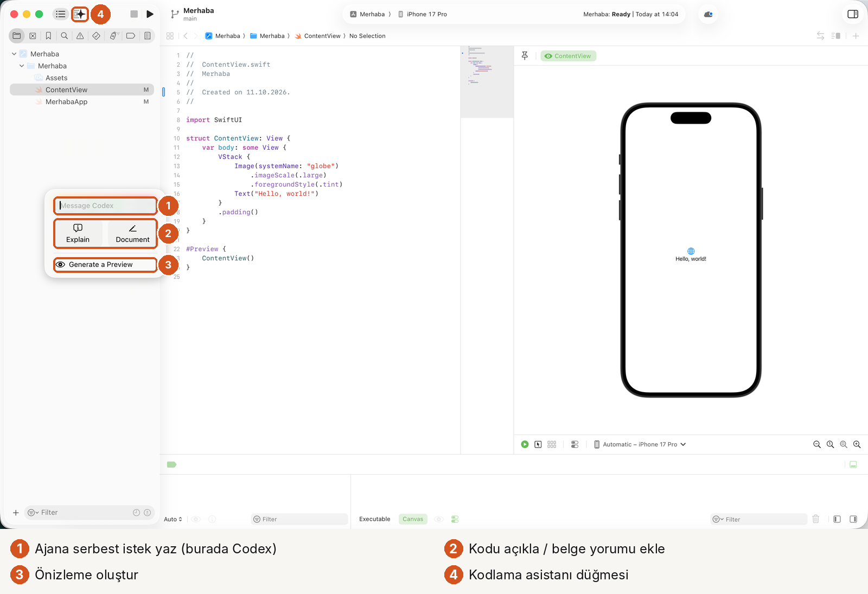Open the No Selection jump bar item

tap(367, 36)
